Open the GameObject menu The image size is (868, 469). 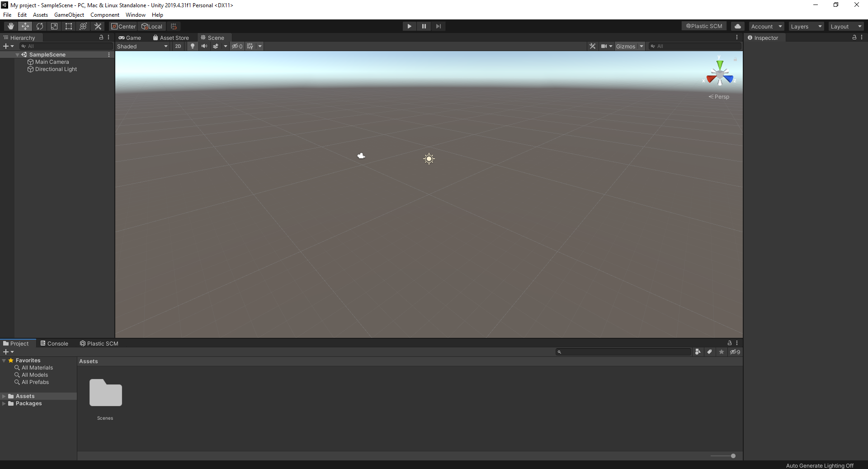pos(69,15)
